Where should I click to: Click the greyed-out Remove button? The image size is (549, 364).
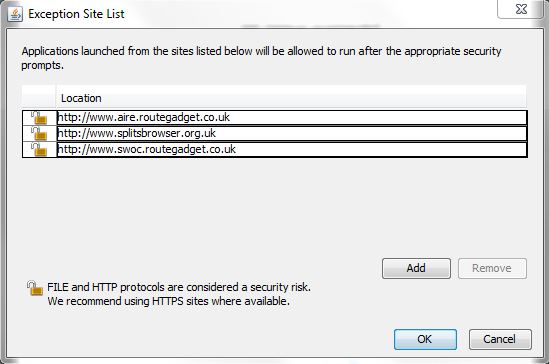492,268
